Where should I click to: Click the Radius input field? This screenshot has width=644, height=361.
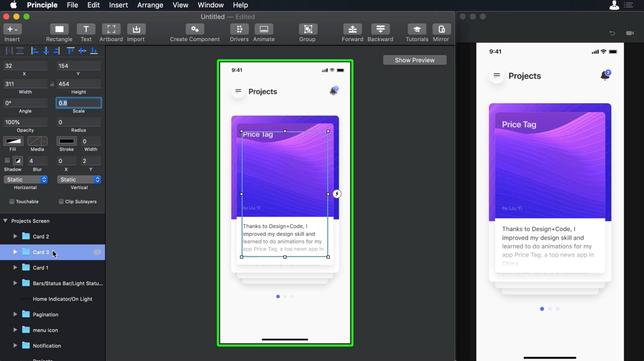pyautogui.click(x=78, y=122)
